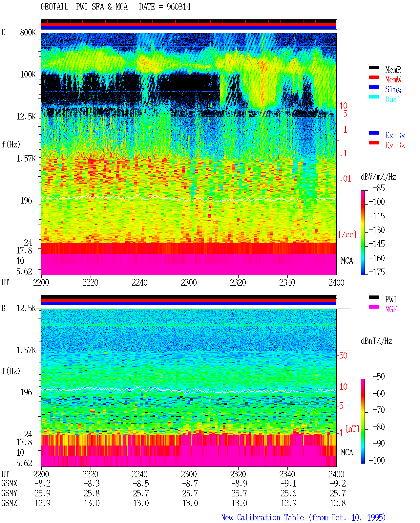Click the GSMX value '-8.5'
The image size is (420, 523).
(141, 484)
